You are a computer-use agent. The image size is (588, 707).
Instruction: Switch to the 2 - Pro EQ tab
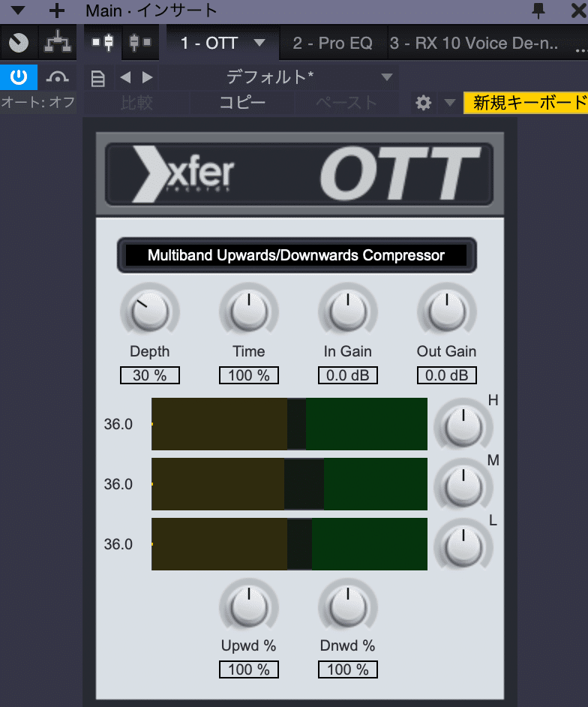tap(332, 43)
